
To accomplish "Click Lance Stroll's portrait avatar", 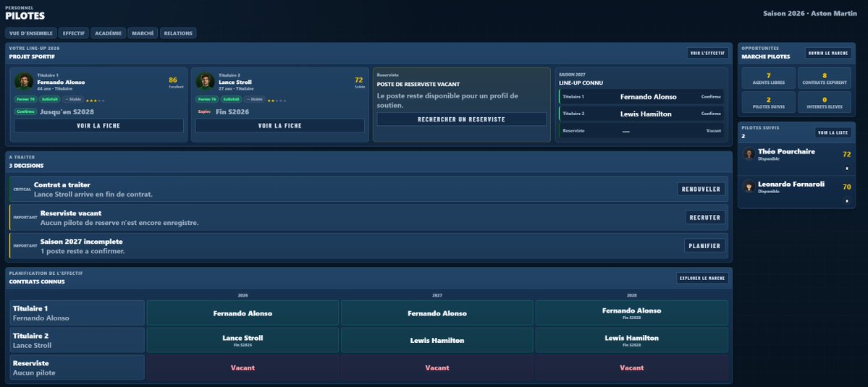I will click(x=206, y=82).
